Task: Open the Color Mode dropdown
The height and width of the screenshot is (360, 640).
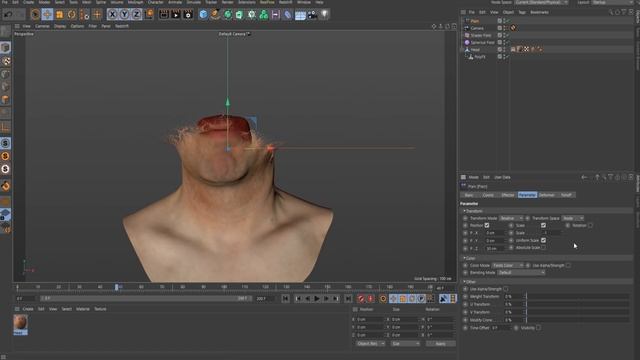Action: pos(507,265)
